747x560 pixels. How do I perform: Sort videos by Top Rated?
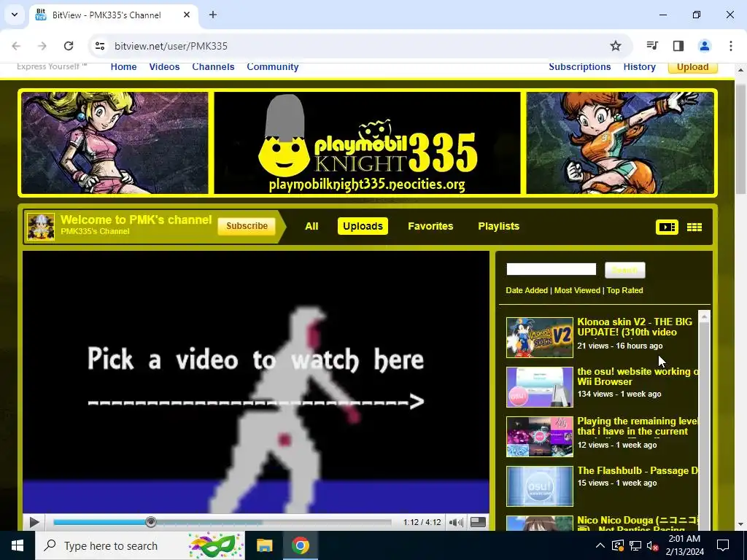(624, 290)
